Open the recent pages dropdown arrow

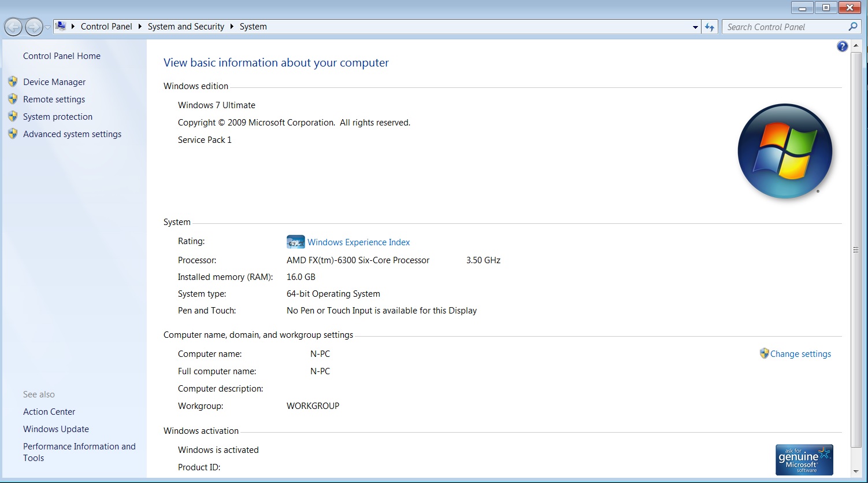[x=47, y=27]
